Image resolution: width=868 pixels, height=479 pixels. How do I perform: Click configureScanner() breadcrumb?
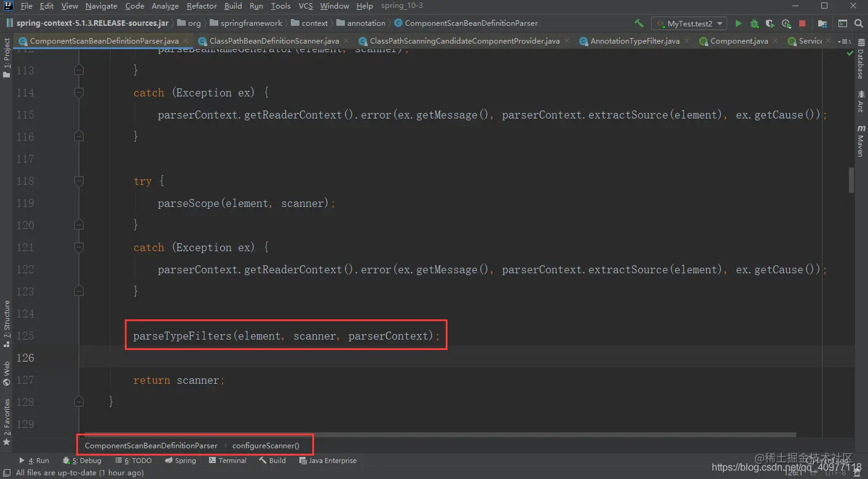coord(266,445)
